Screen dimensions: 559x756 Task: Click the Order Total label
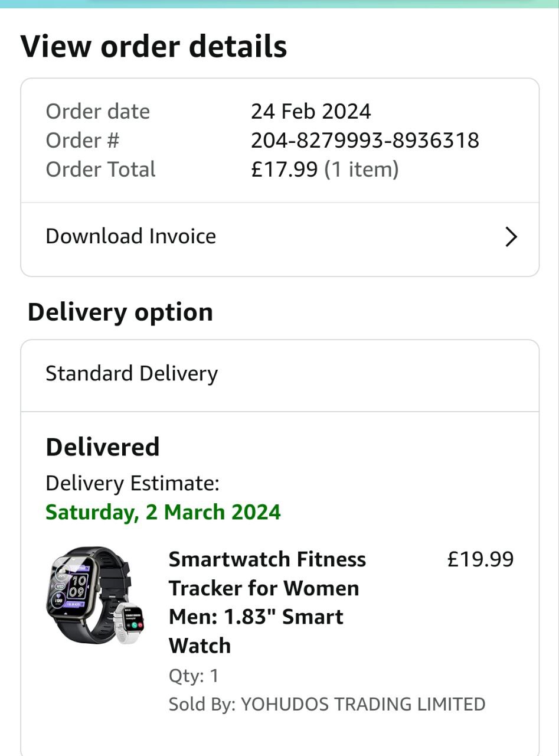point(101,170)
